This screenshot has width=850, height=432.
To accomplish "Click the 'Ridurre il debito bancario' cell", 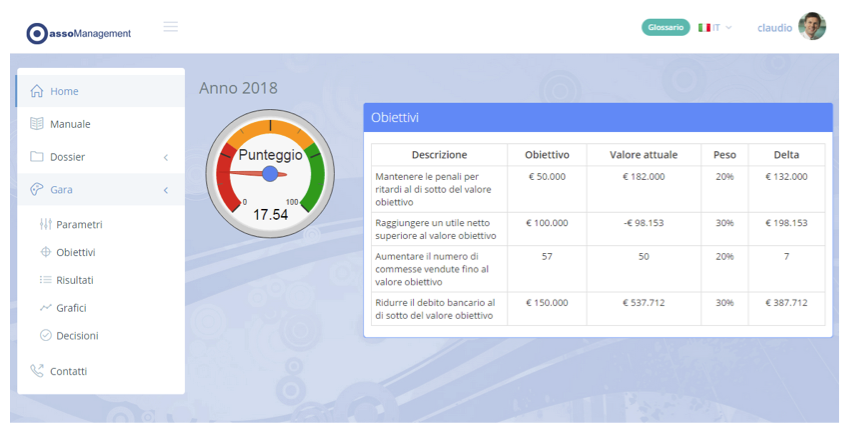I will pos(439,309).
